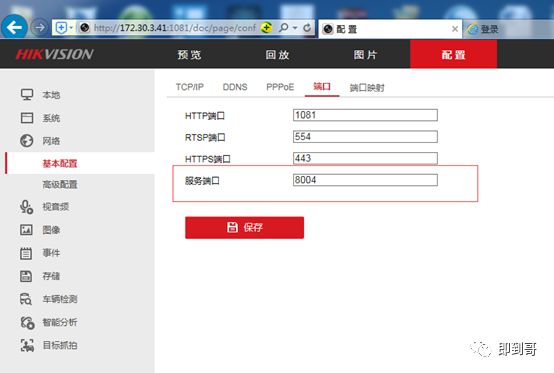The height and width of the screenshot is (373, 554).
Task: Click the 服务端口 input field
Action: [x=365, y=180]
